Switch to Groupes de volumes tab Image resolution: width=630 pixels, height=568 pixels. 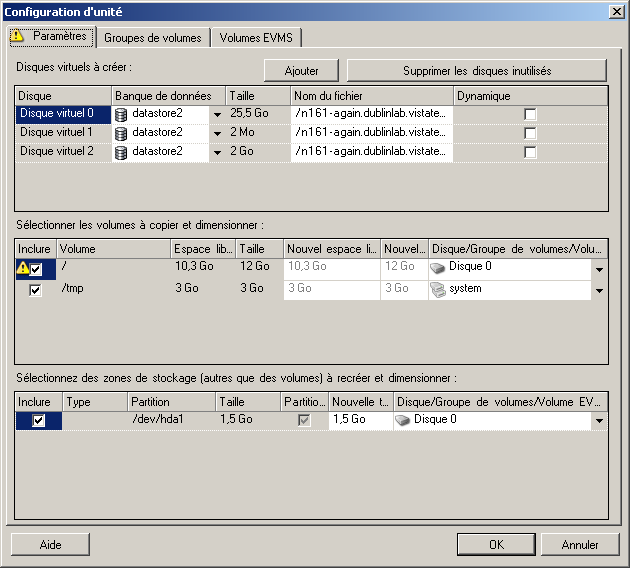[153, 38]
